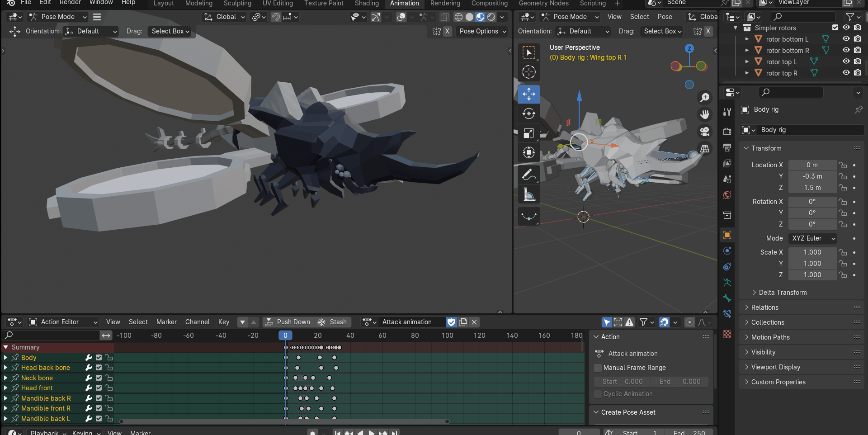Select the Move tool in the viewport toolbar
The image size is (868, 435).
[x=528, y=94]
